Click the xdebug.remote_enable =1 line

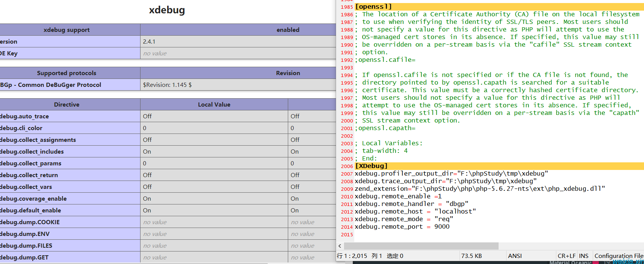(x=398, y=196)
